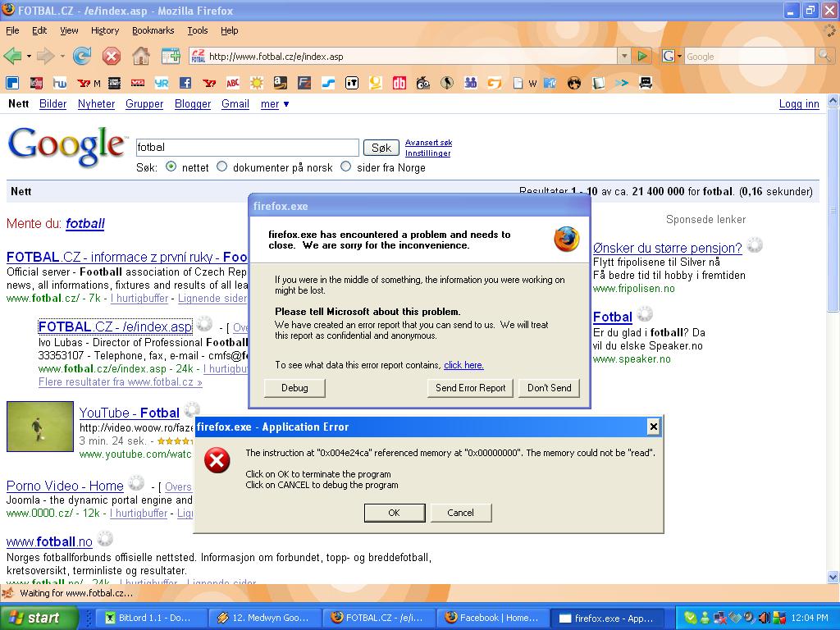Click the 'fotball' spelling suggestion link
The width and height of the screenshot is (840, 630).
tap(85, 223)
